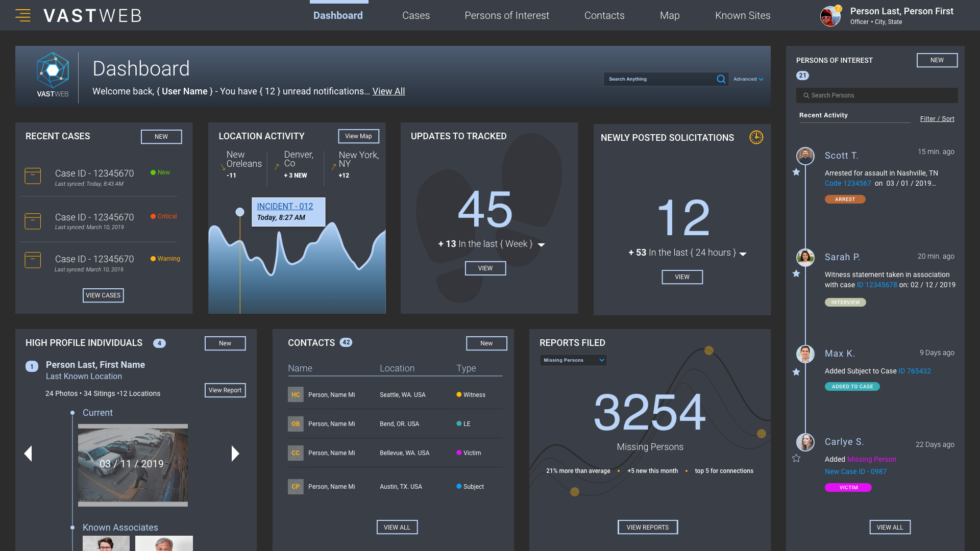980x551 pixels.
Task: Click the Filter / Sort link
Action: click(x=937, y=119)
